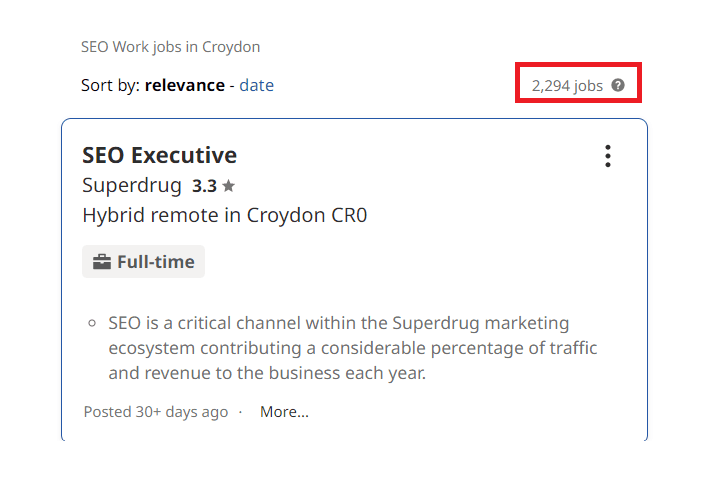The width and height of the screenshot is (703, 488).
Task: Click the star icon next to 3.3 rating
Action: (229, 185)
